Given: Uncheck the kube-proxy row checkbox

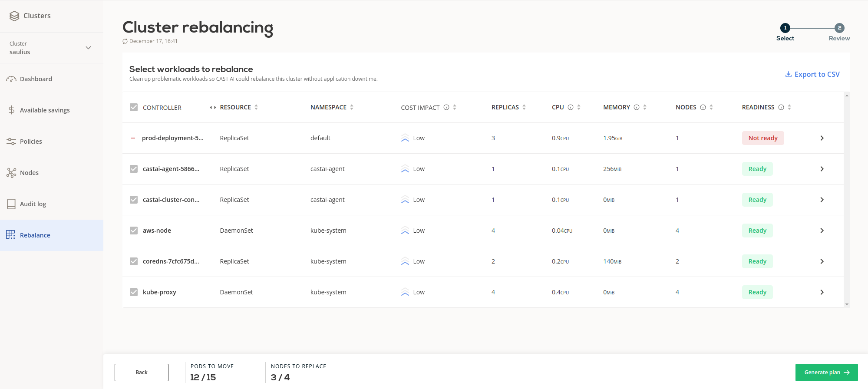Looking at the screenshot, I should 134,292.
